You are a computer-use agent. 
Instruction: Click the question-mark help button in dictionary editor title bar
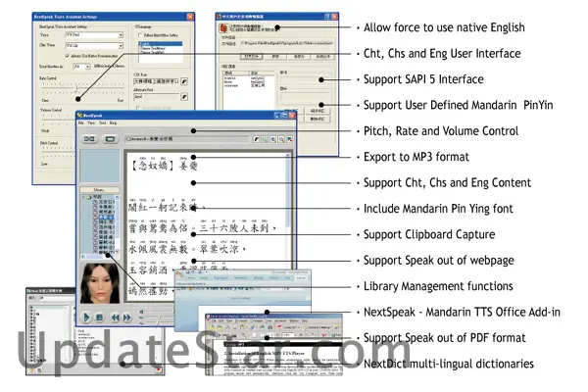pyautogui.click(x=327, y=17)
